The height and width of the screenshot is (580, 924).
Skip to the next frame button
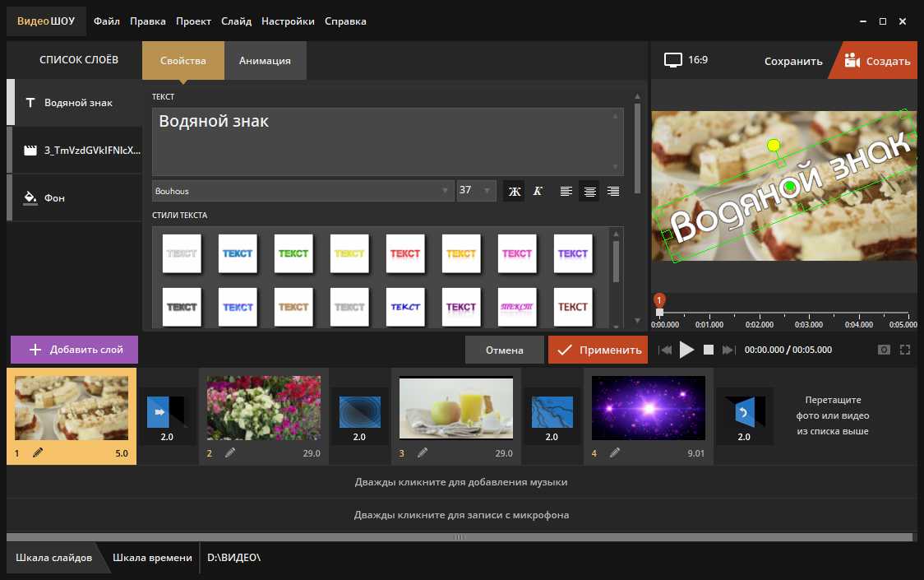pyautogui.click(x=728, y=350)
